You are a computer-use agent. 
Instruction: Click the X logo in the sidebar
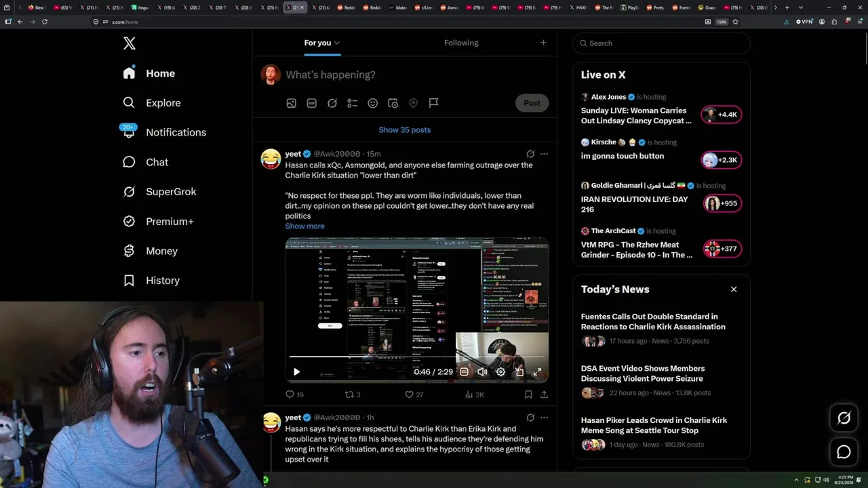(130, 43)
